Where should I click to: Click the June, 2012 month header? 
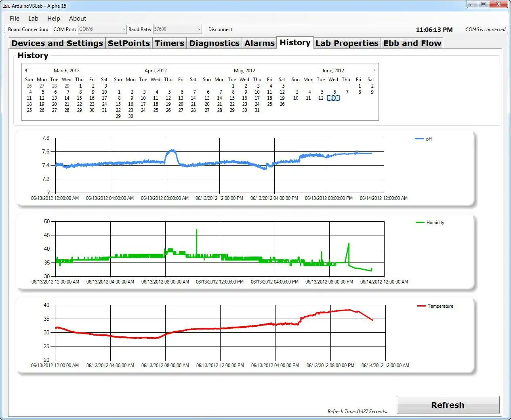(x=333, y=71)
